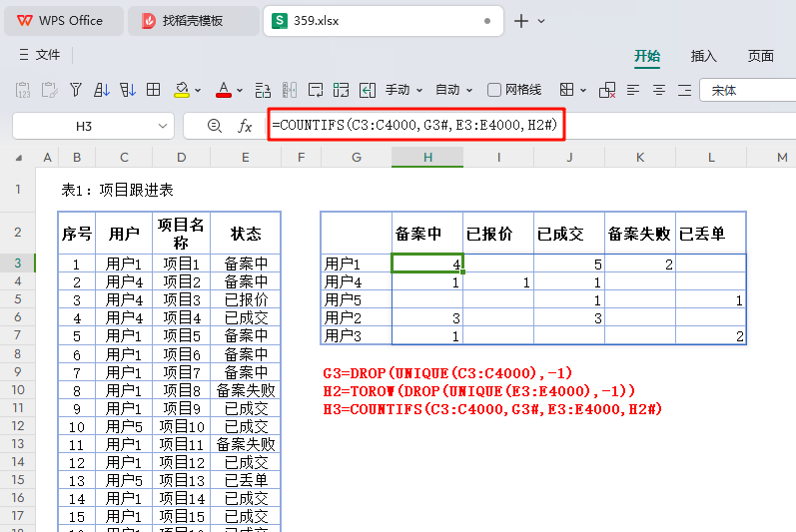
Task: Expand the borders dropdown arrow
Action: [583, 91]
